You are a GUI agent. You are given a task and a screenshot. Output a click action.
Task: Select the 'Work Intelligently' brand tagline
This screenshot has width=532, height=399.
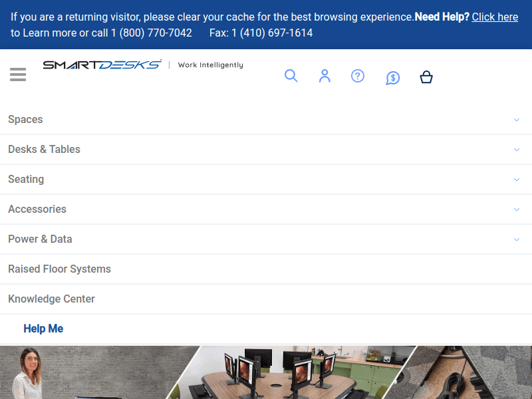210,65
